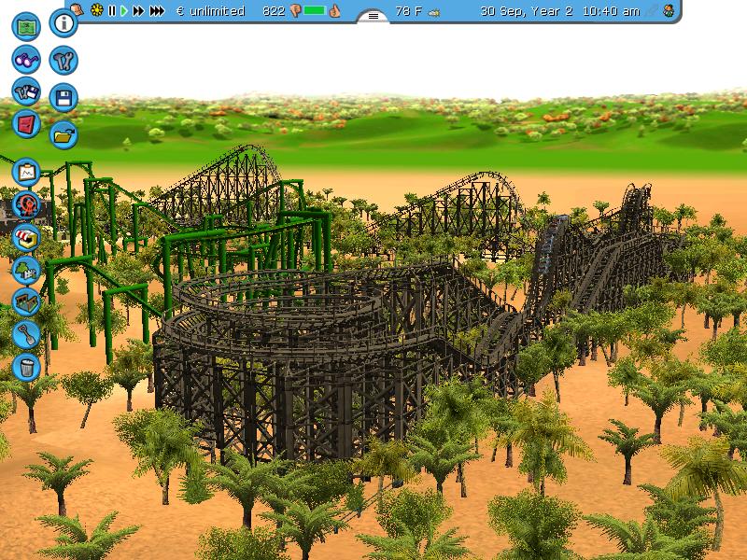The width and height of the screenshot is (747, 560).
Task: Click the thumbs-up park rating icon
Action: click(x=334, y=10)
